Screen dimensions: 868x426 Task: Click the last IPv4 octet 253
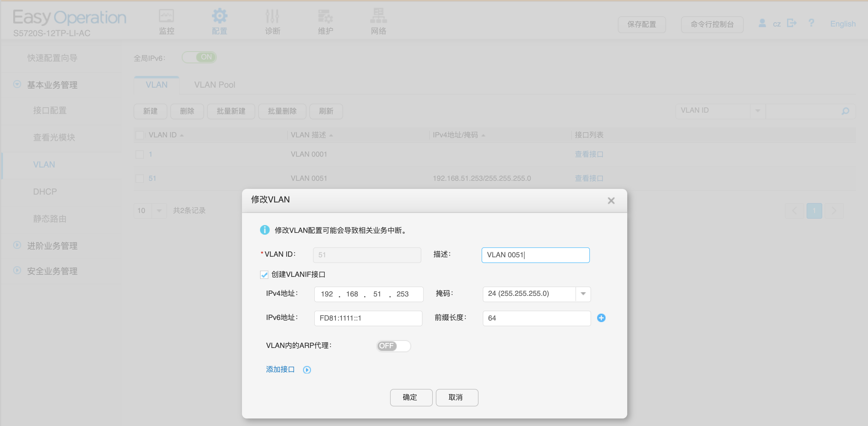click(x=402, y=294)
